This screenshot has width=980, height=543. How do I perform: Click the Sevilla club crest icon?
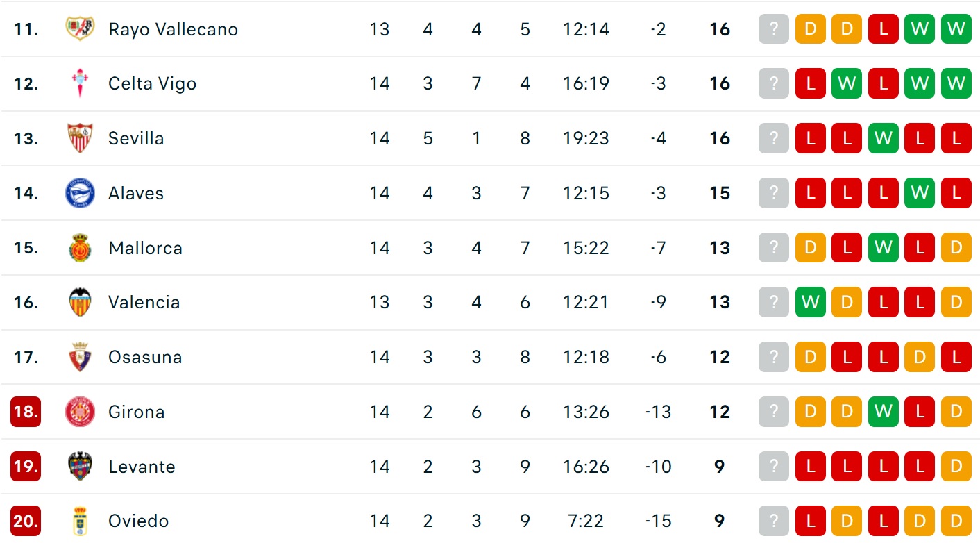80,138
